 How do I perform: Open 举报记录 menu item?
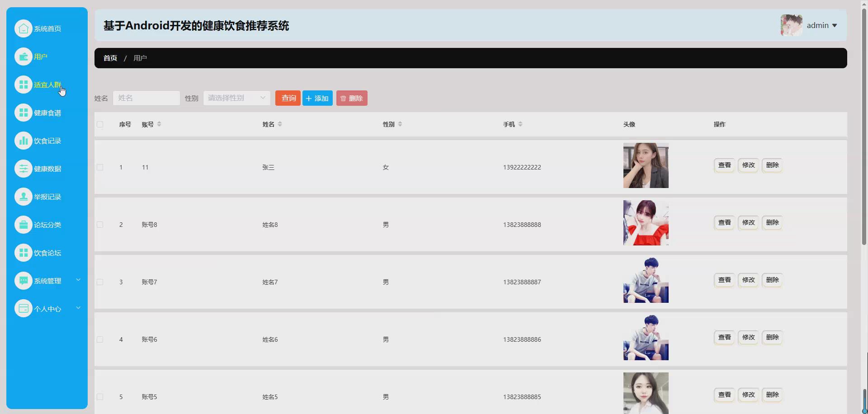tap(47, 197)
